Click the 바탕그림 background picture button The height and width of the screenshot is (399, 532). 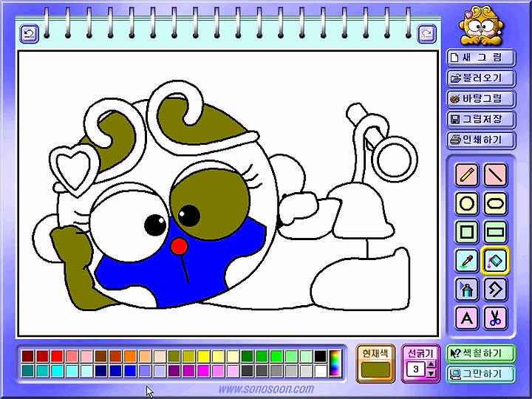481,99
